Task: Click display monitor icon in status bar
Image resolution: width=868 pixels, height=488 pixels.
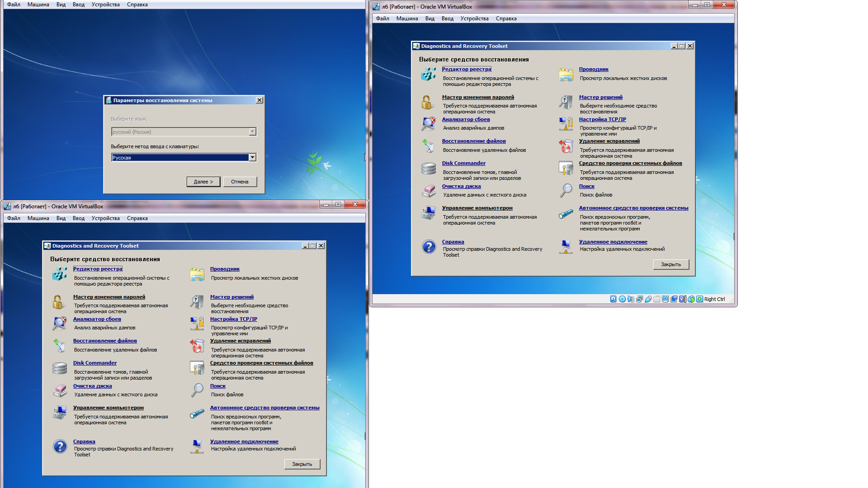Action: click(x=665, y=299)
